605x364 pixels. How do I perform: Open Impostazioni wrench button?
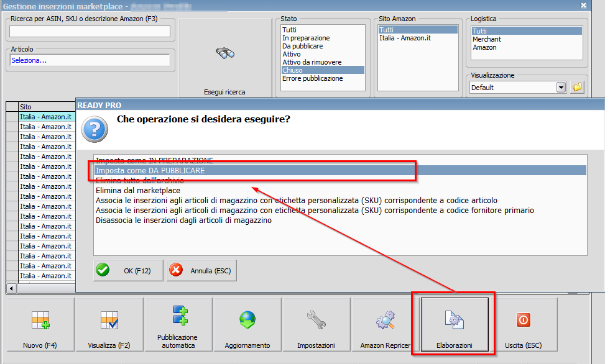click(316, 324)
